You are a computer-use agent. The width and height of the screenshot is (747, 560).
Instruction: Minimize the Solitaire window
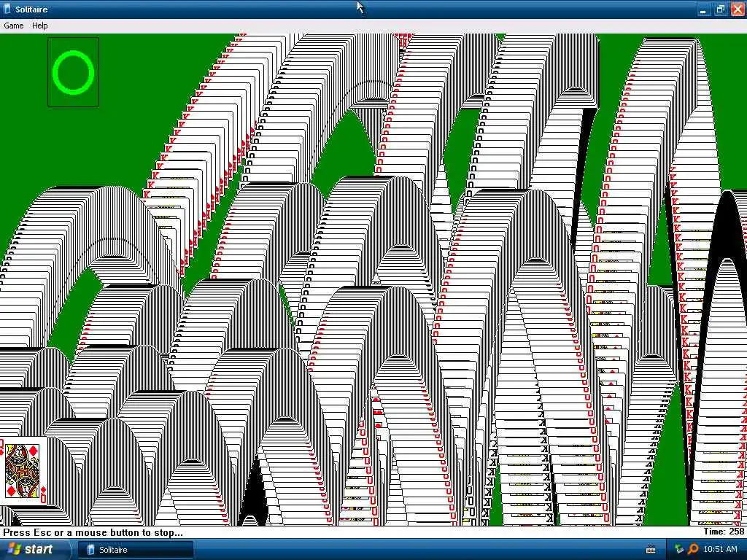(703, 9)
